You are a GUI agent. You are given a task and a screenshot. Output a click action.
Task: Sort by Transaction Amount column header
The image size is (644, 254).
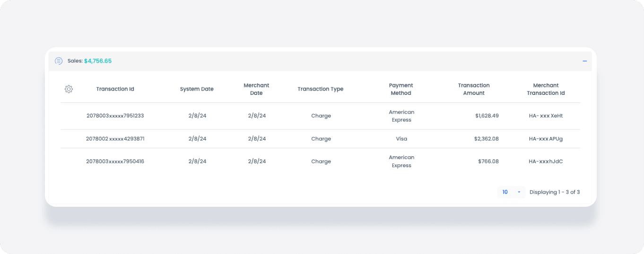click(x=473, y=89)
